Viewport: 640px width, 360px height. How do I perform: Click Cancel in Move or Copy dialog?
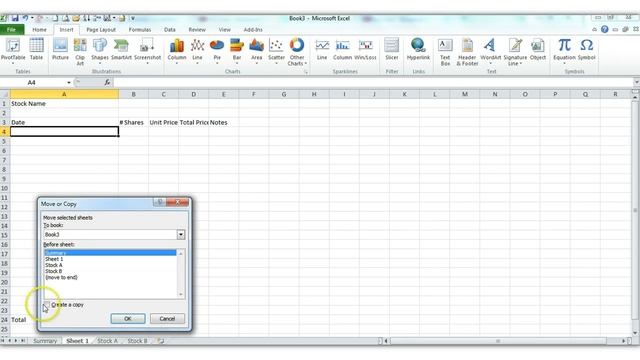tap(167, 319)
